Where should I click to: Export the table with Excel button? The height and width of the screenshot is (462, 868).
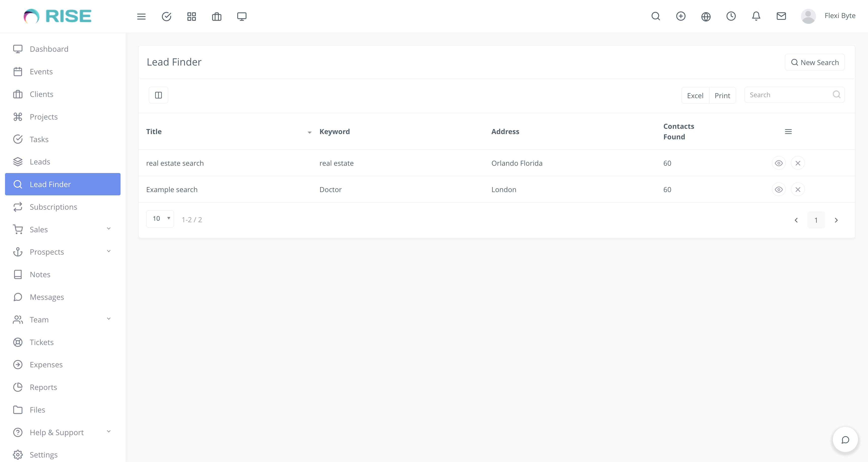click(x=695, y=95)
